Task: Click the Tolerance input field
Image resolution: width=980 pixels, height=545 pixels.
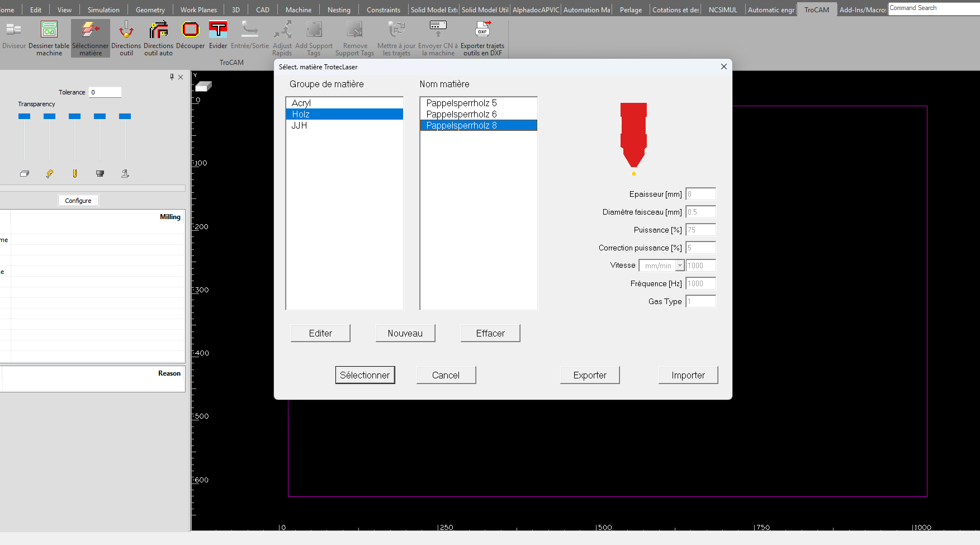Action: coord(105,92)
